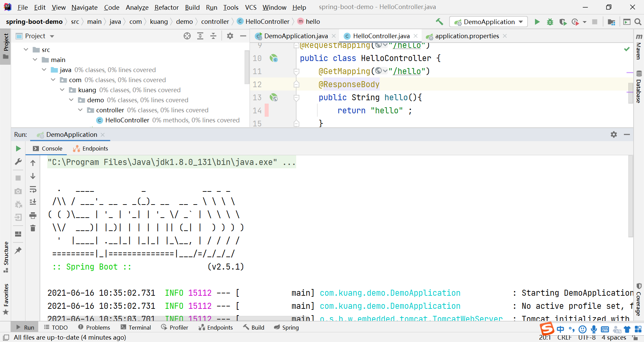644x342 pixels.
Task: Click Spring gutter icon on line 10
Action: [x=274, y=58]
